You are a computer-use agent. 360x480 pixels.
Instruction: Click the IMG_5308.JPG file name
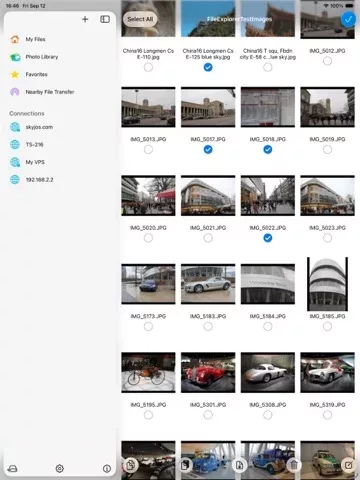click(x=268, y=405)
